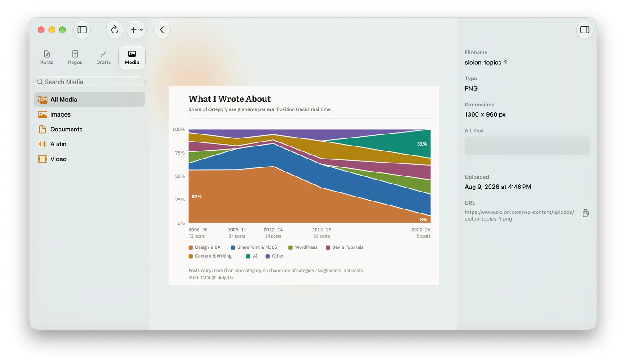Refresh the media library

[114, 30]
